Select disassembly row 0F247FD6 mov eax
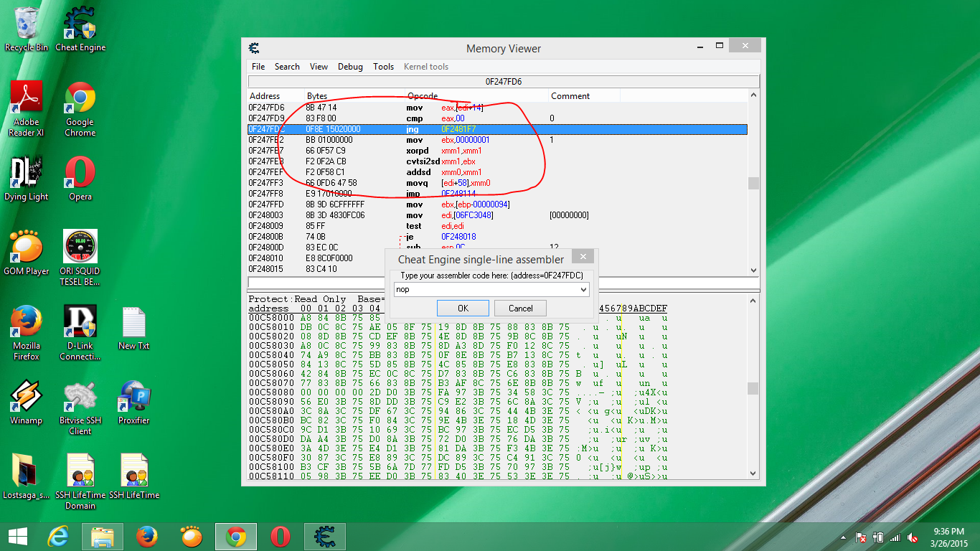980x551 pixels. point(498,108)
